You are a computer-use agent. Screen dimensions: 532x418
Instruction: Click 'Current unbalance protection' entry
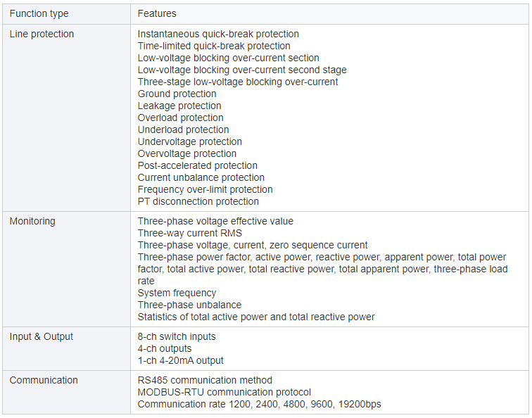[201, 177]
